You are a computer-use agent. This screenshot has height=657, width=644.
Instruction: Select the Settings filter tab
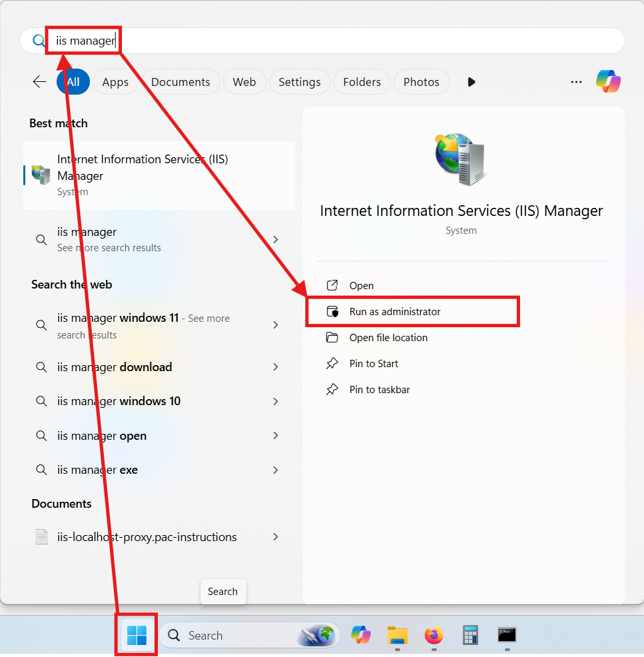(299, 82)
